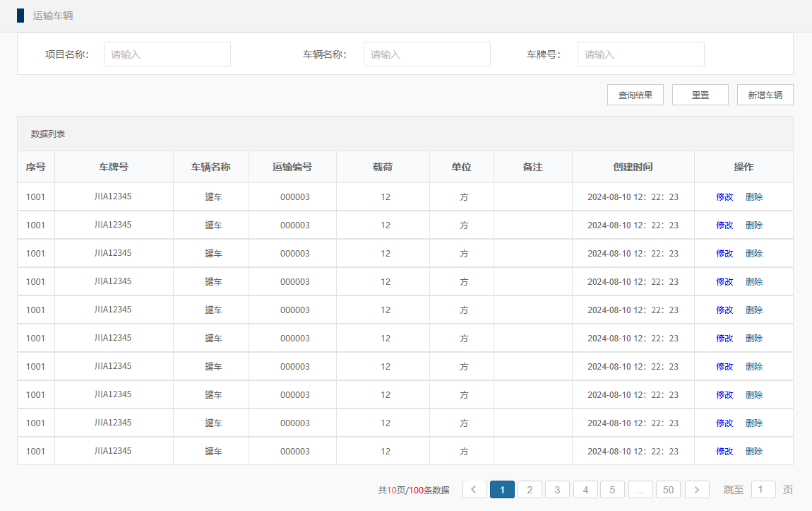This screenshot has height=511, width=812.
Task: Click the 查询结果 button
Action: (635, 95)
